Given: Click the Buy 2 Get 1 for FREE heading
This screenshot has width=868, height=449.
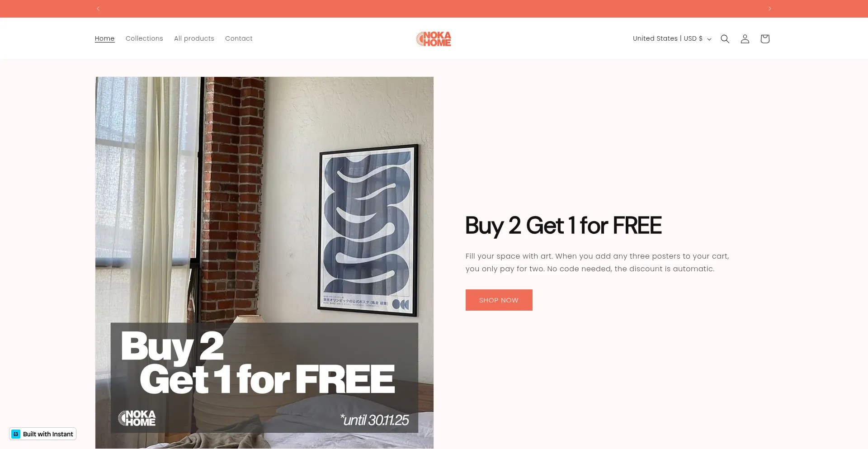Looking at the screenshot, I should coord(563,226).
